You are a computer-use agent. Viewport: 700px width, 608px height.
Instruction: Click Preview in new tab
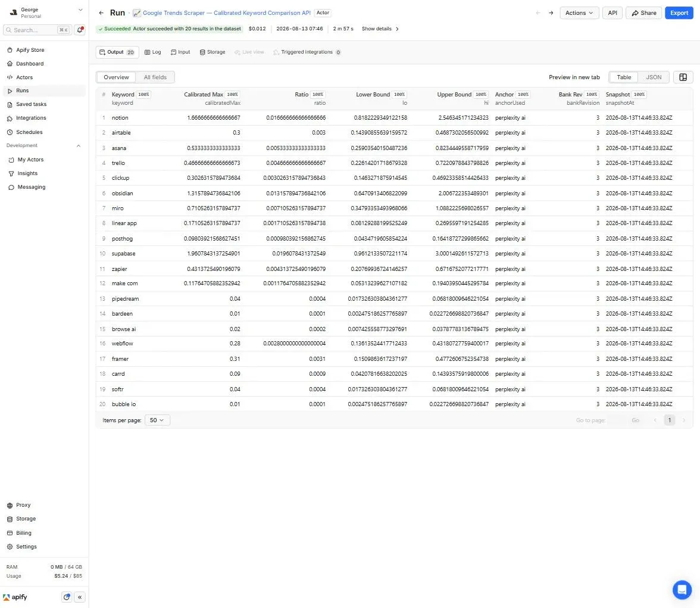[x=574, y=77]
